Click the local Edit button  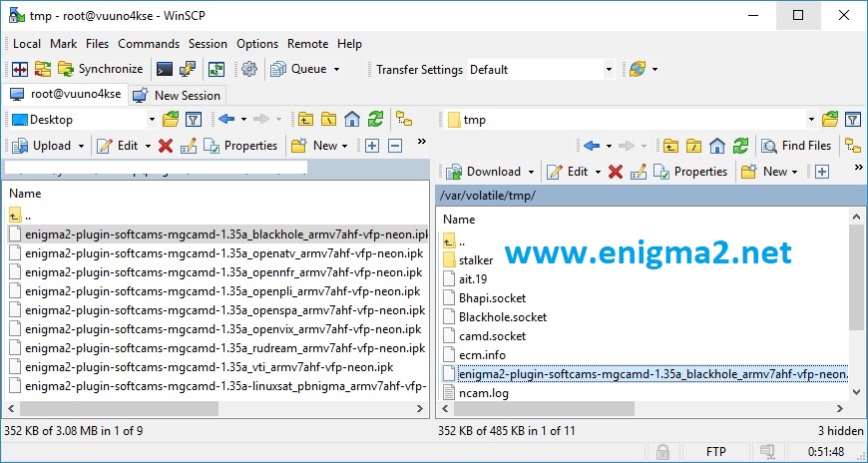[x=118, y=146]
